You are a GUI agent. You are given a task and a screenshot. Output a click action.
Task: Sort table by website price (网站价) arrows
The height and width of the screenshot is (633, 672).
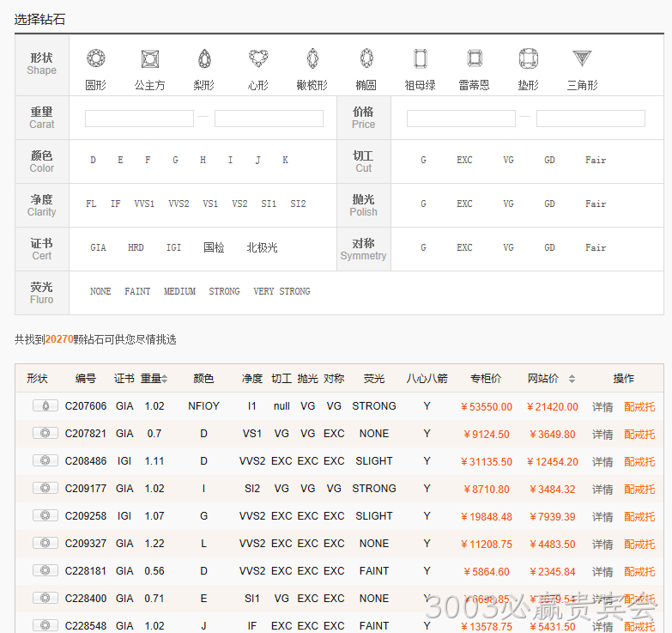tap(572, 379)
